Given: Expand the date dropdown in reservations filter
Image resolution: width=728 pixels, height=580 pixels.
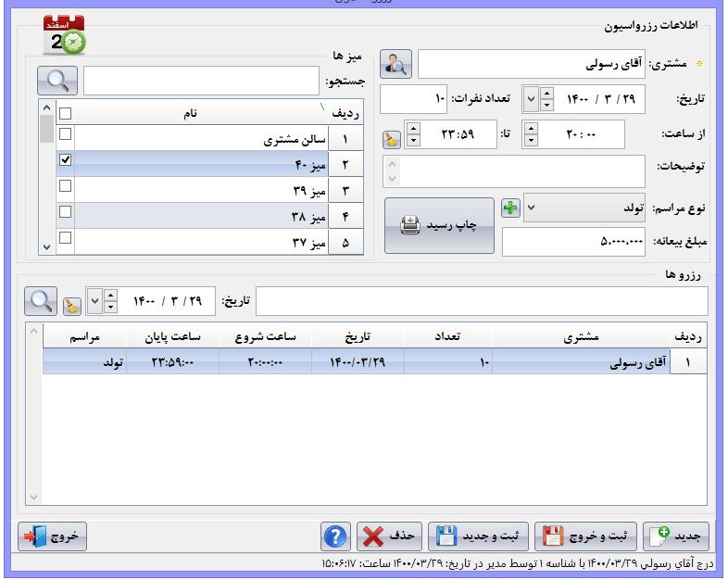Looking at the screenshot, I should click(x=94, y=301).
